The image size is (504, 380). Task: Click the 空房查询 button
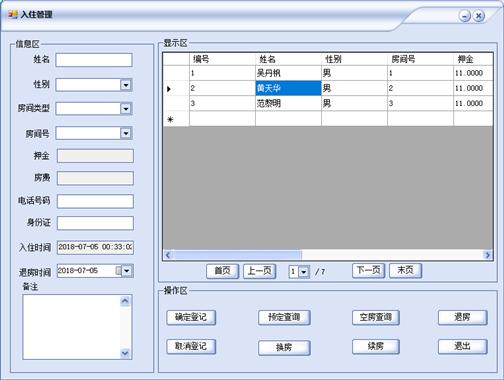[x=376, y=317]
